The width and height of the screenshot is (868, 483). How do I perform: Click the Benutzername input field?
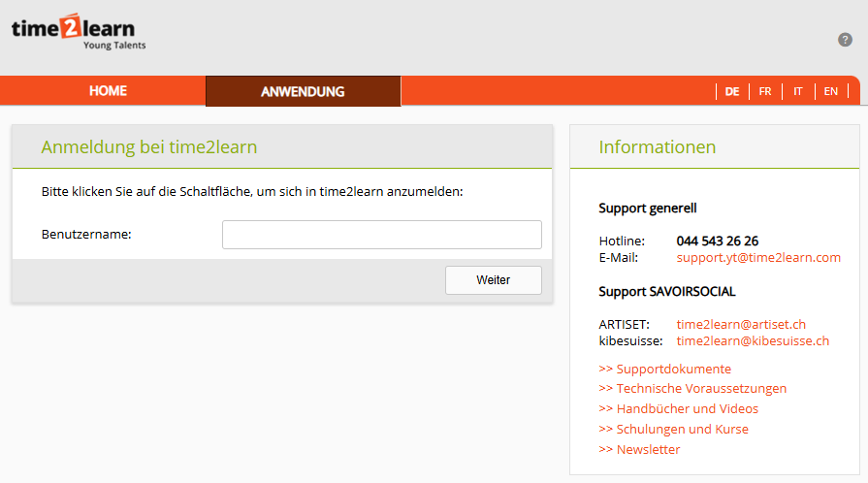[382, 235]
